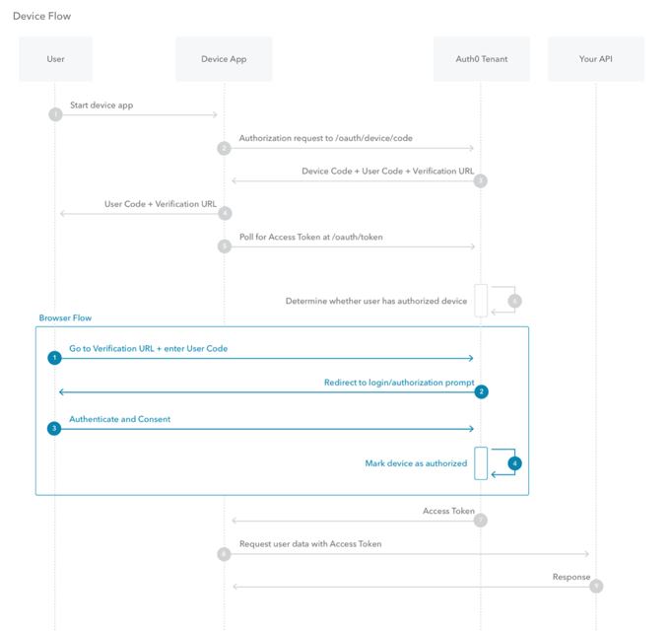Click the "Authenticate and Consent" label
Viewport: 672px width, 631px height.
(119, 419)
